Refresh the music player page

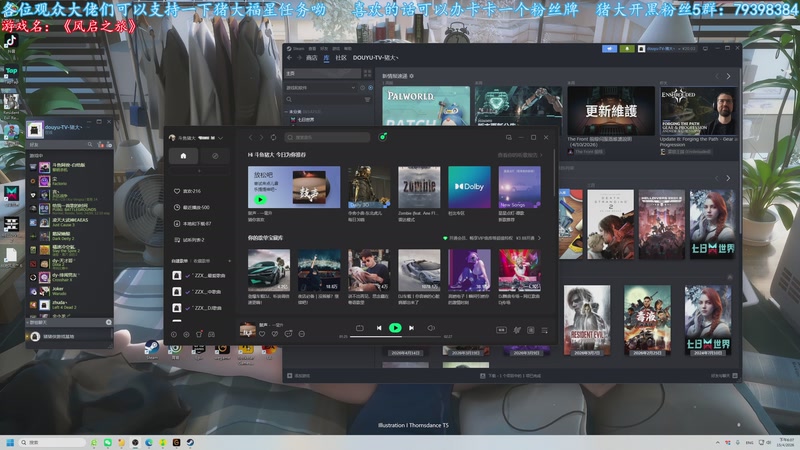pyautogui.click(x=273, y=138)
